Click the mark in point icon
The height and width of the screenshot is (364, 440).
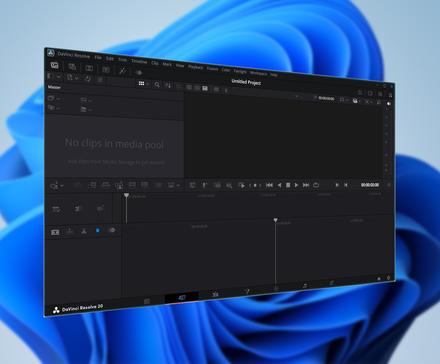tap(337, 185)
